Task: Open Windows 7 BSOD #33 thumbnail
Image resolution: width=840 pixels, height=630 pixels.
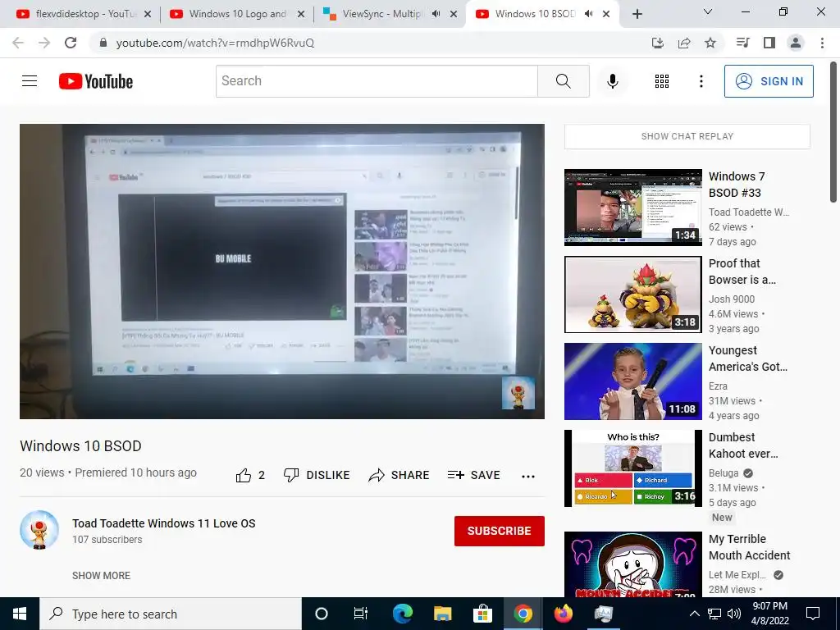Action: (x=632, y=208)
